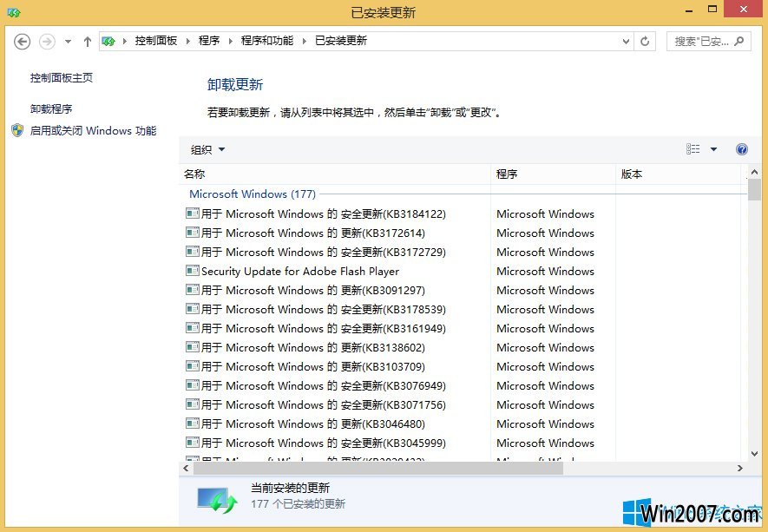
Task: Select the update KB3046480
Action: pos(305,424)
